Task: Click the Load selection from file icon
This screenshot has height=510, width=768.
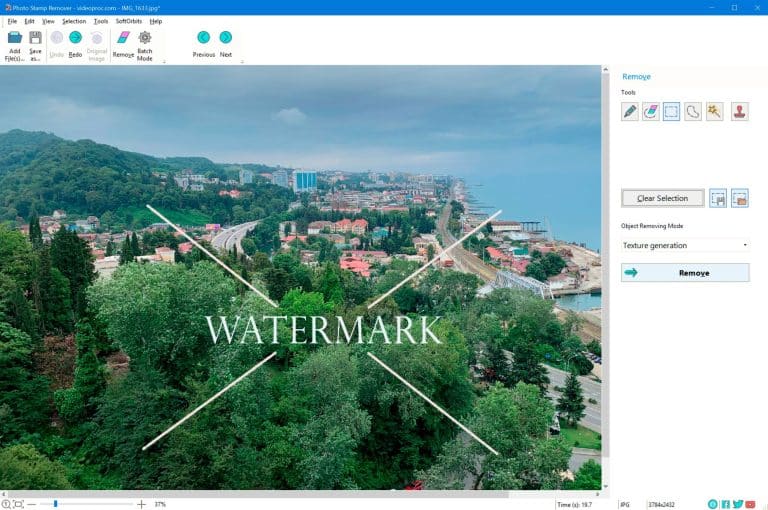Action: (x=740, y=198)
